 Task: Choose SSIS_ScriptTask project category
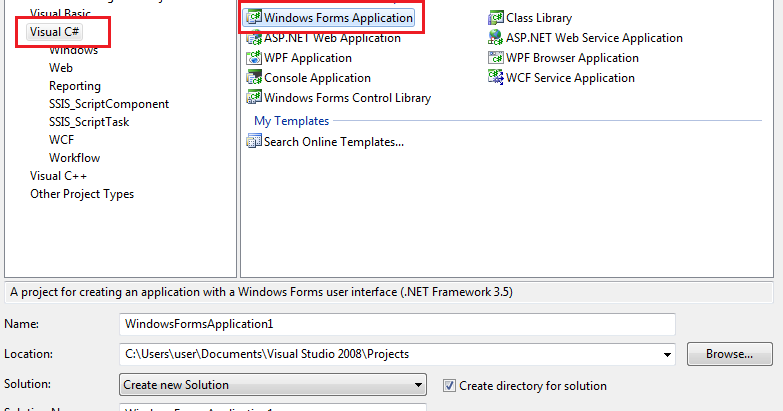point(89,122)
